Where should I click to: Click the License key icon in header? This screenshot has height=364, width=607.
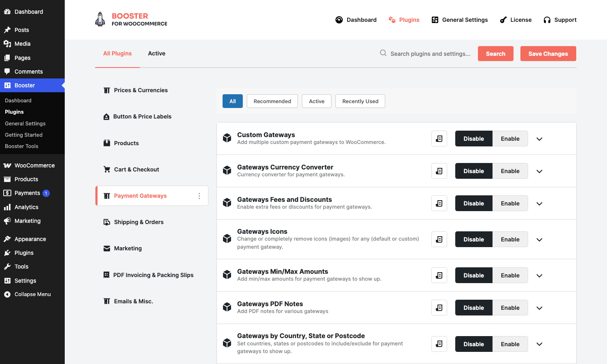(x=503, y=20)
